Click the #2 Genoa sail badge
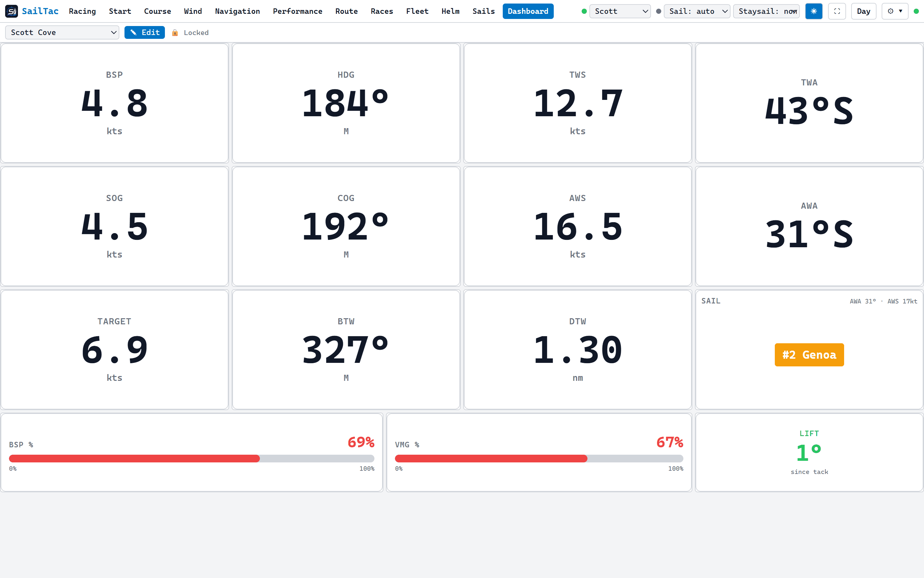Image resolution: width=924 pixels, height=578 pixels. point(809,355)
